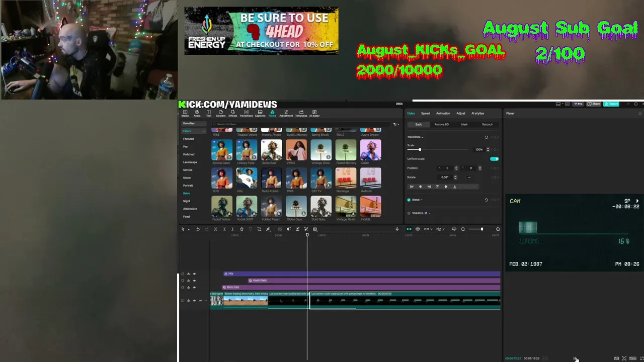This screenshot has width=644, height=362.
Task: Open the Media panel icon
Action: pyautogui.click(x=185, y=113)
